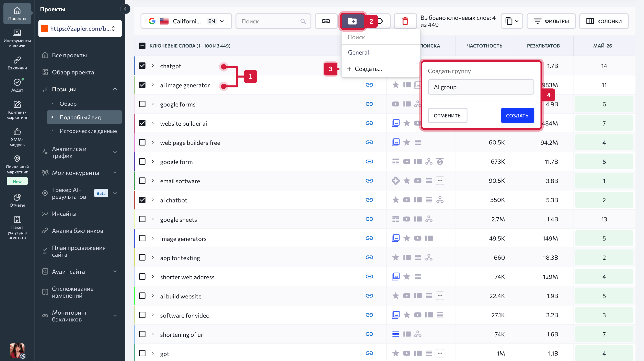The height and width of the screenshot is (361, 644).
Task: Click the copy keywords icon button
Action: tap(511, 21)
